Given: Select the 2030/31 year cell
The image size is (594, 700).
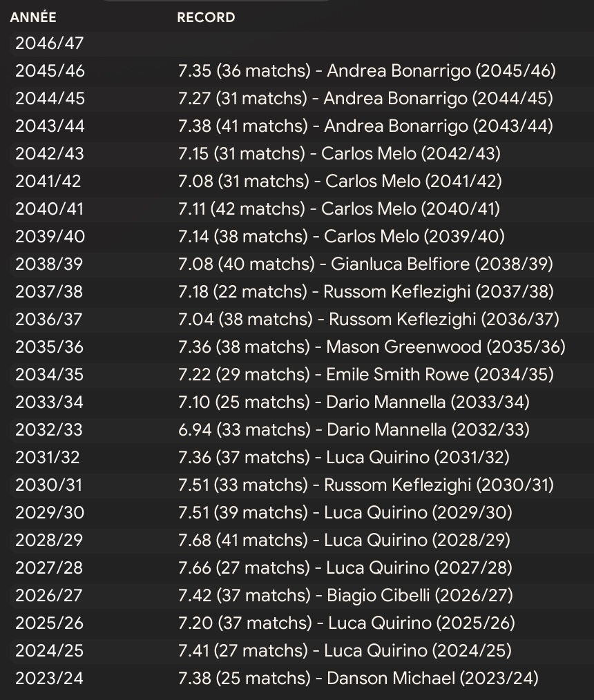Looking at the screenshot, I should 48,485.
